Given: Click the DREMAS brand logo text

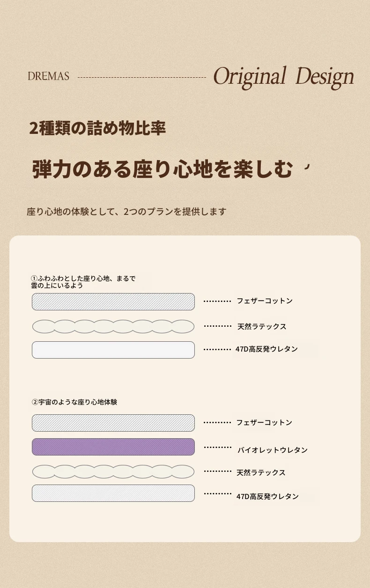Looking at the screenshot, I should tap(48, 76).
